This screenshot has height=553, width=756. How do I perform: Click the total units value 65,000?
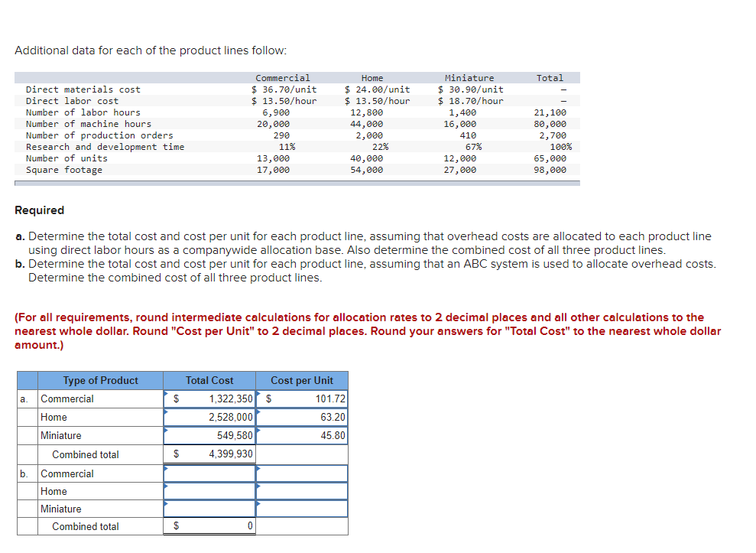point(550,158)
